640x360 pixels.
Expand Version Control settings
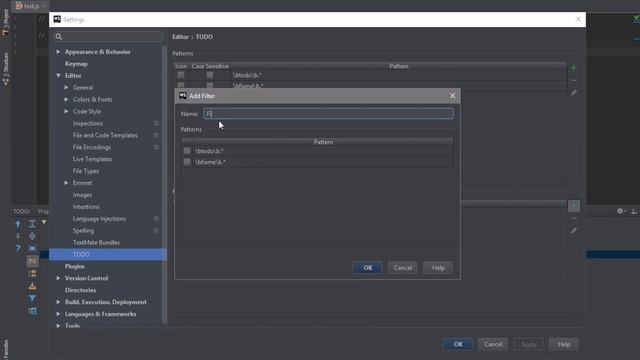pyautogui.click(x=58, y=278)
